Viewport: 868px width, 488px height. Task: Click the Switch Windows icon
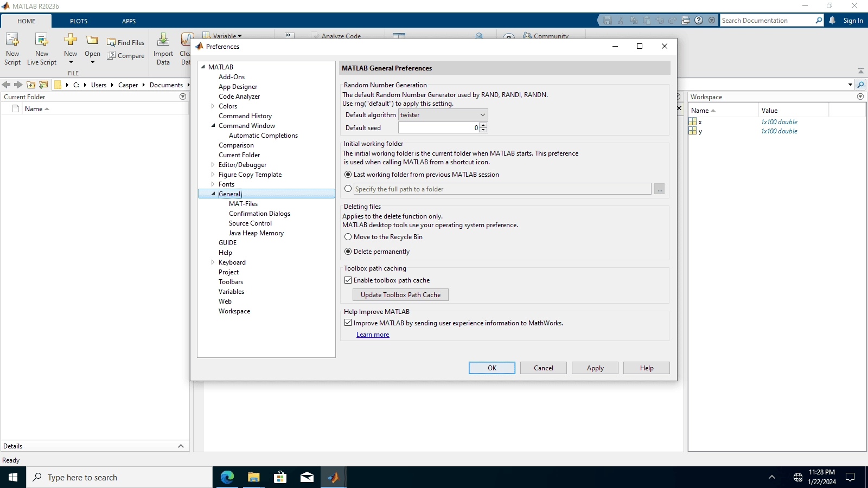tap(686, 21)
